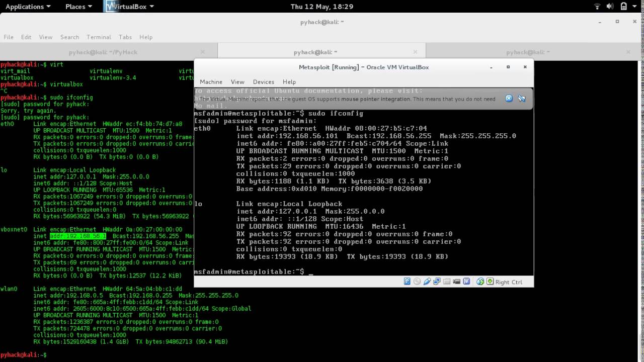Open Help menu in VirtualBox window

[x=289, y=81]
